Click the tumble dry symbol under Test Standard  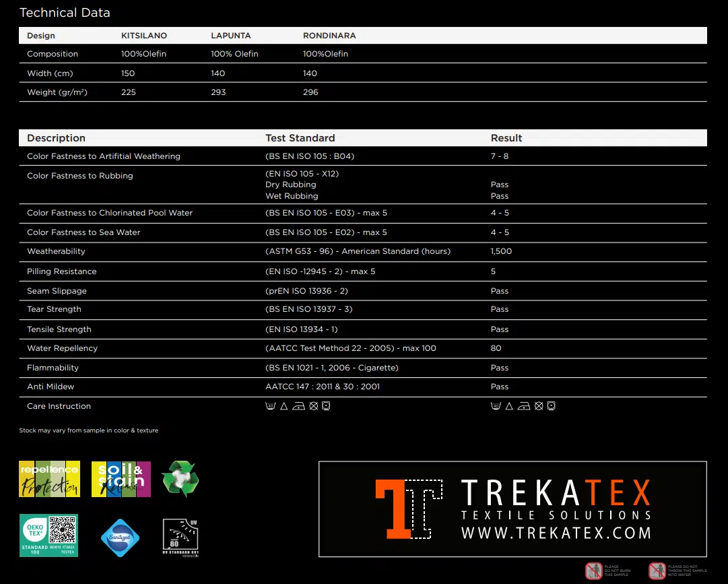click(x=326, y=406)
